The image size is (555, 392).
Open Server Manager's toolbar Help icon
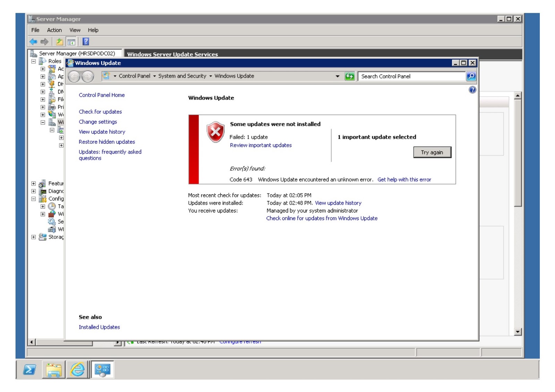(x=86, y=42)
